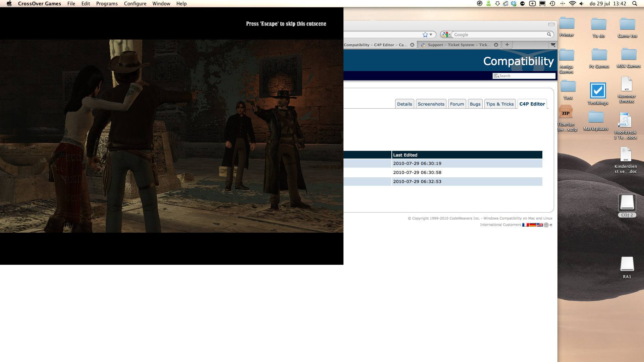Open the search engine dropdown arrow
The image size is (644, 362).
[449, 34]
